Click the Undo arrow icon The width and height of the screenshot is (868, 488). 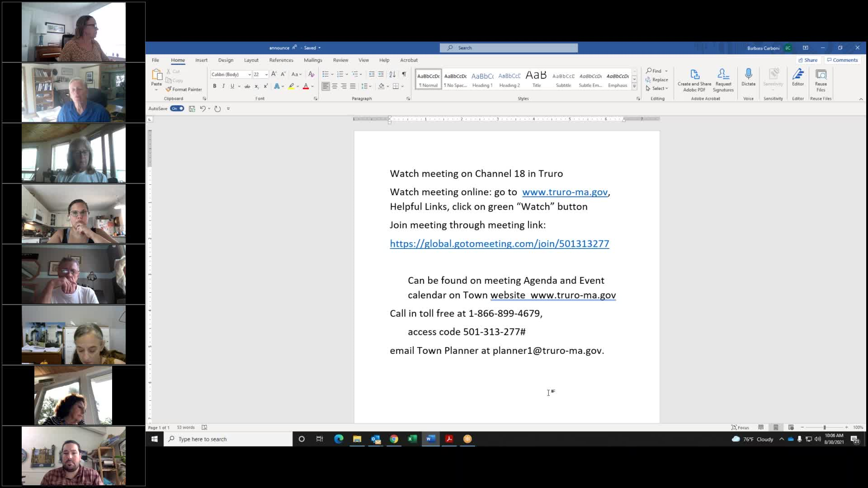(x=203, y=108)
